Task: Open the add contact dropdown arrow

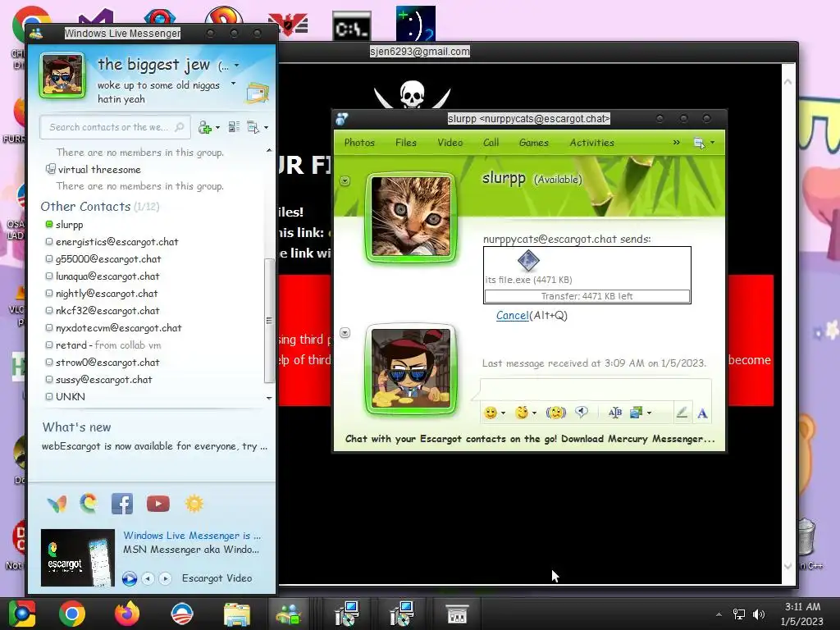Action: 217,127
